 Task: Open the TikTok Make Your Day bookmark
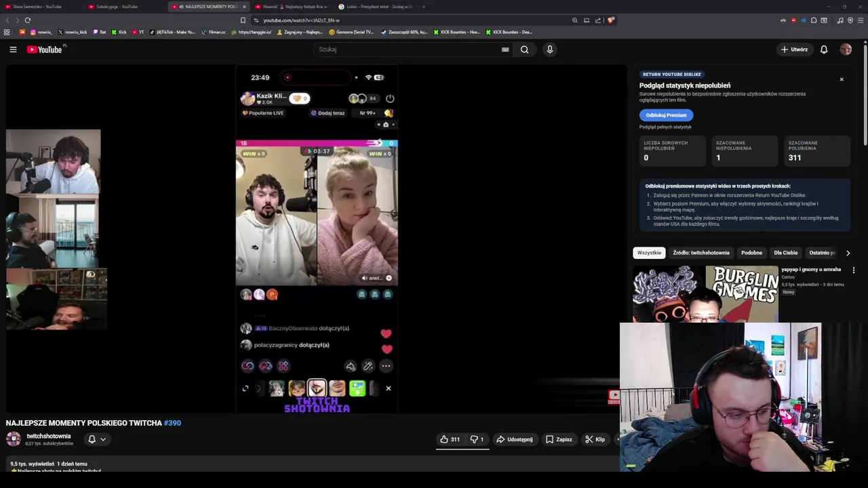[x=172, y=32]
